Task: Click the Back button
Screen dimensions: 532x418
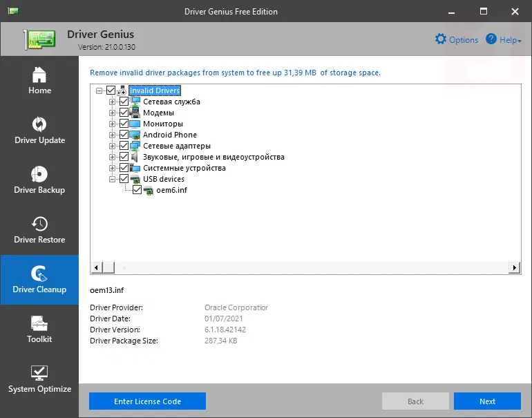Action: (x=415, y=401)
